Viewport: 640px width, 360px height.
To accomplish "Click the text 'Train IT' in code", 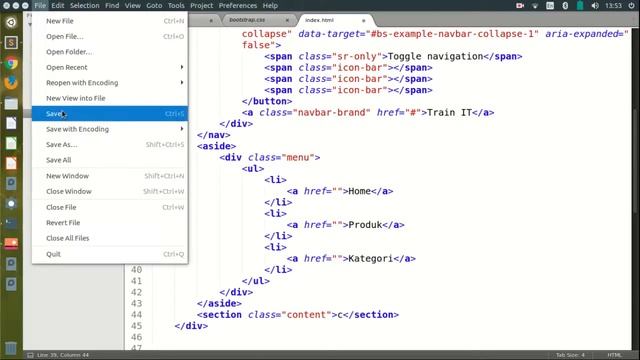I will click(x=449, y=113).
